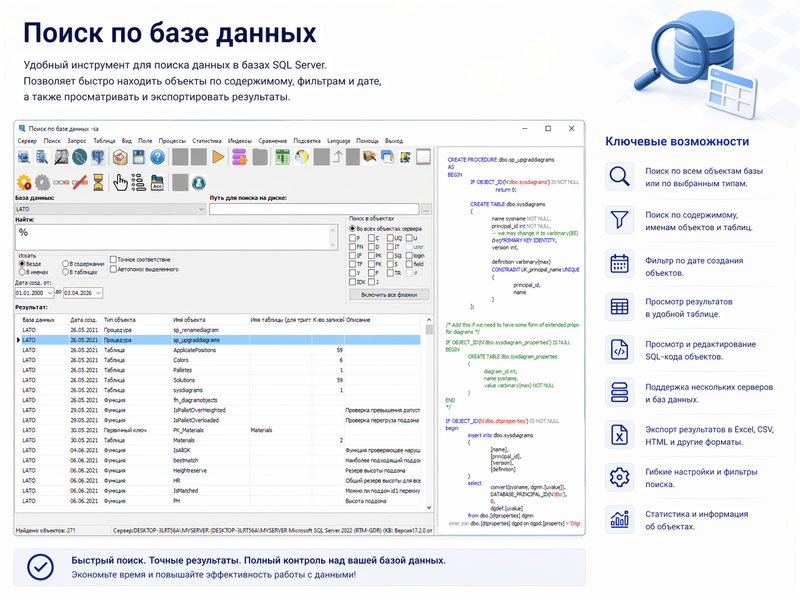Click the round blue user icon
Screen dimensions: 800x600
point(198,182)
